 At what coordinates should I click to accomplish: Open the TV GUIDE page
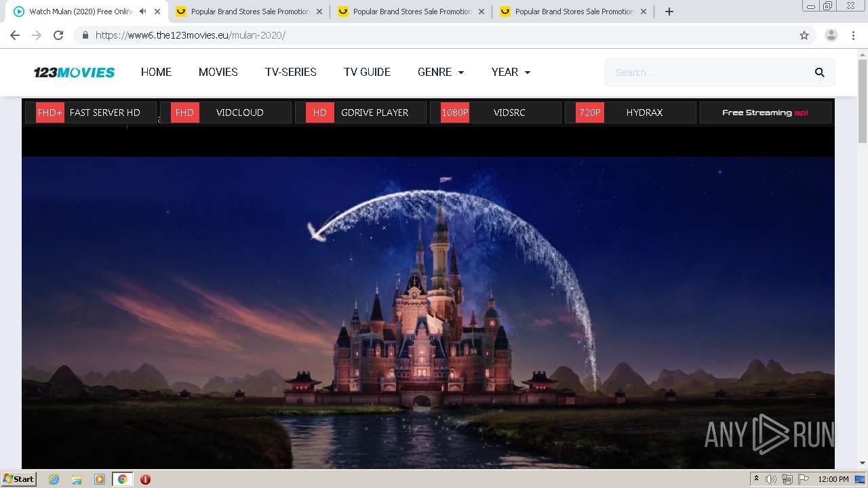pyautogui.click(x=367, y=72)
